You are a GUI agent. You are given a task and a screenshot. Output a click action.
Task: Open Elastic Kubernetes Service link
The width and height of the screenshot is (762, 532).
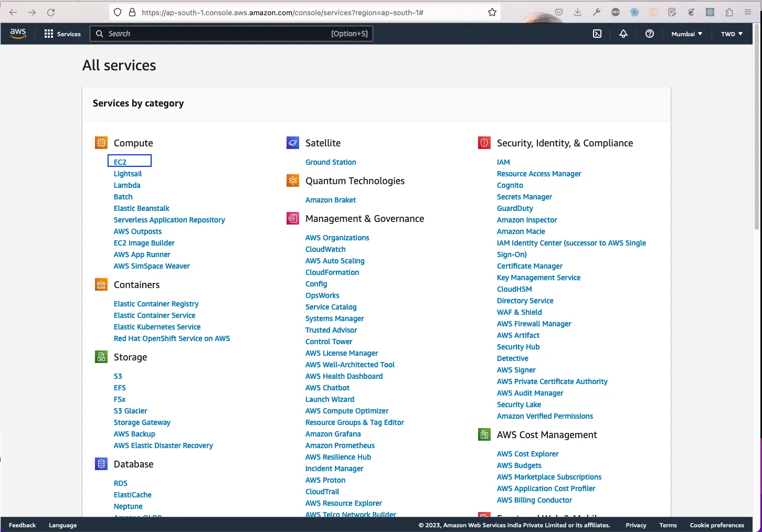(157, 327)
